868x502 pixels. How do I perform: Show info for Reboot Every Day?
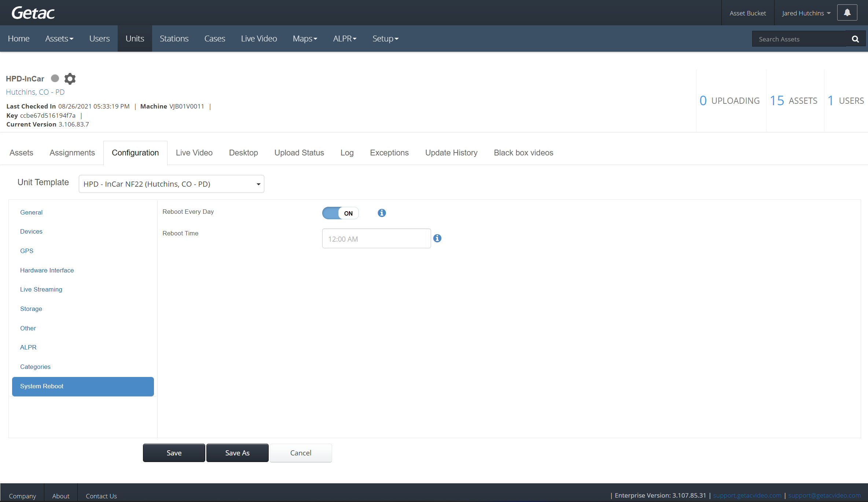[x=382, y=213]
